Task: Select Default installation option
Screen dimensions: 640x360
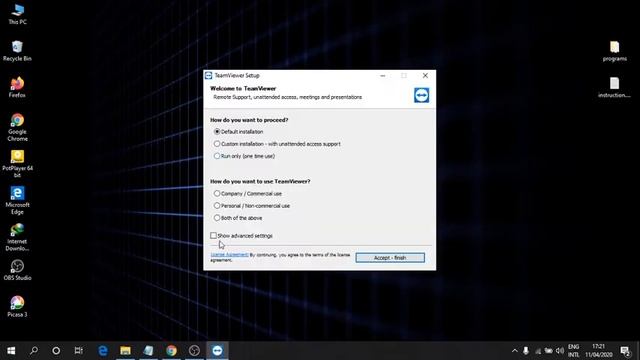Action: (238, 131)
